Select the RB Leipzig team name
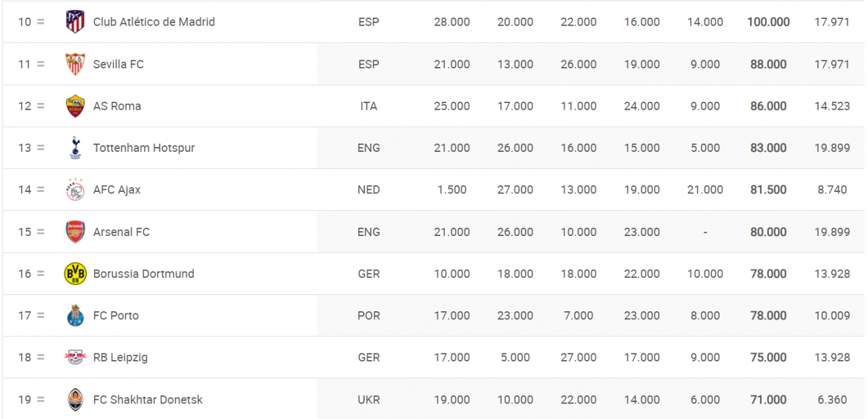 click(x=120, y=357)
